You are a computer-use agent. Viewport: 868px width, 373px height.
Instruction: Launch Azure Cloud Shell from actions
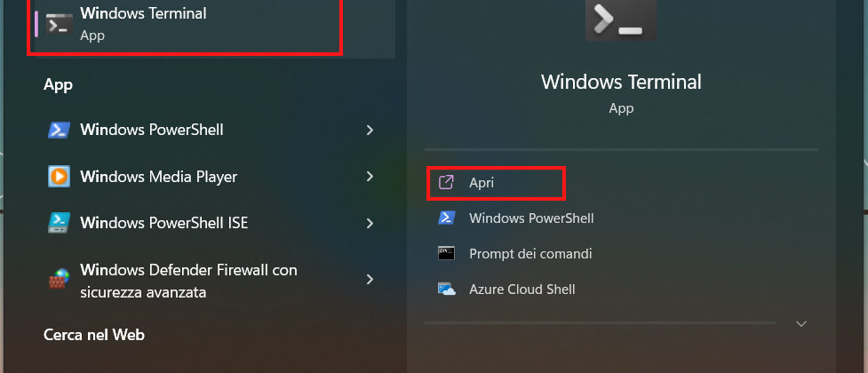[522, 289]
